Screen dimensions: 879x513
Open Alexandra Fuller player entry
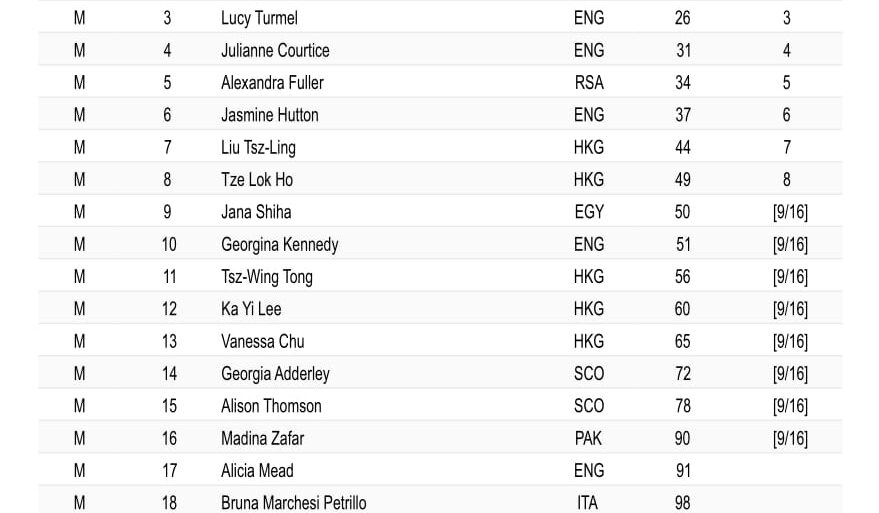click(272, 83)
